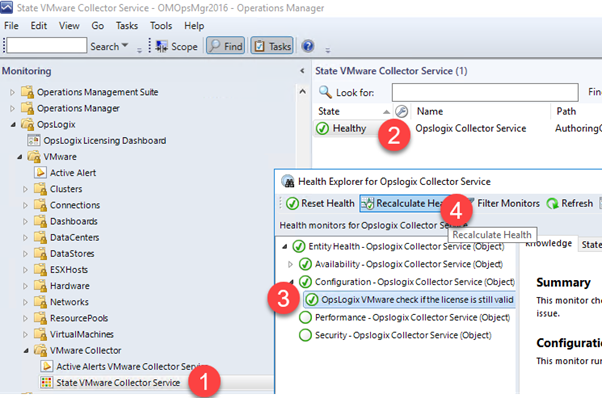Open the Tasks menu
The image size is (602, 398).
pyautogui.click(x=127, y=26)
